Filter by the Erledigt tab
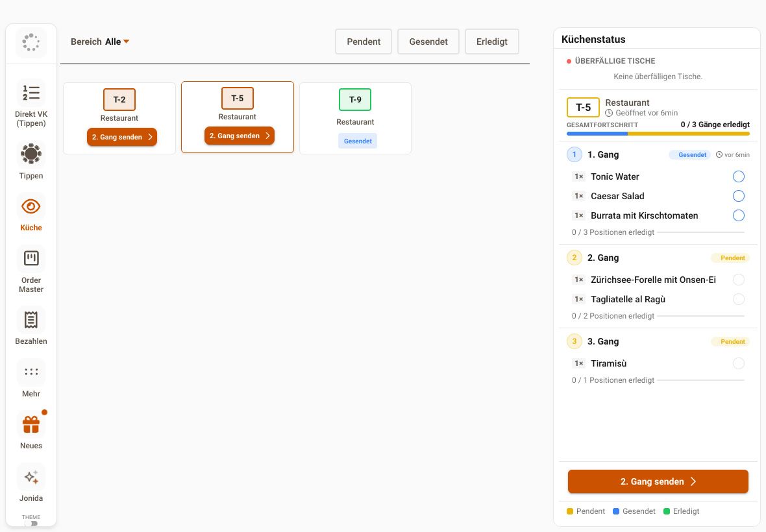 point(492,42)
